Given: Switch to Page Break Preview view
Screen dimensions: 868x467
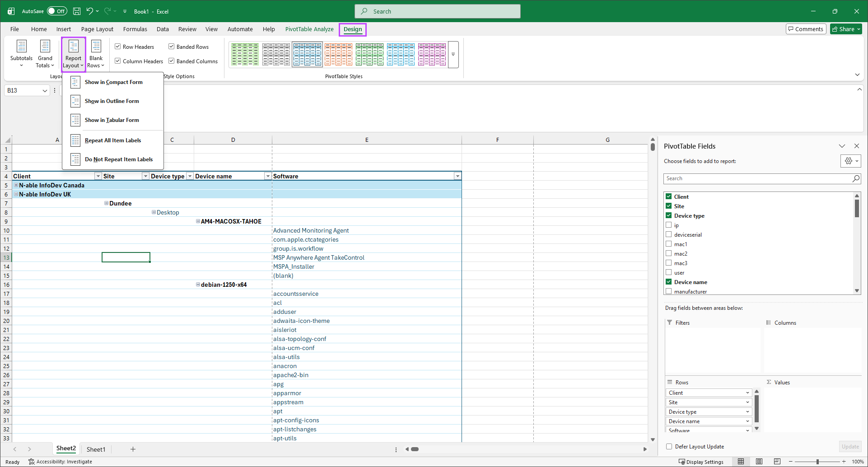Looking at the screenshot, I should click(x=777, y=462).
